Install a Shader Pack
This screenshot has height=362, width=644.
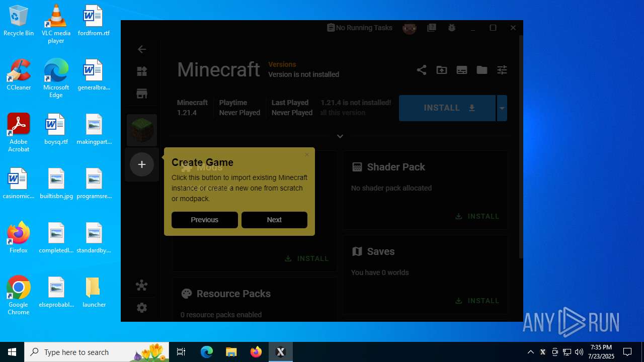click(x=477, y=216)
